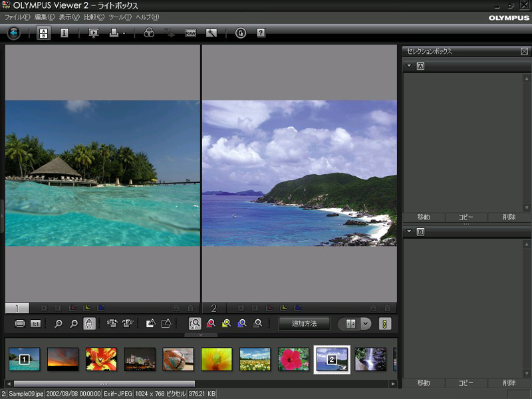The image size is (532, 399).
Task: Click コピー button in selection box A
Action: pos(466,217)
